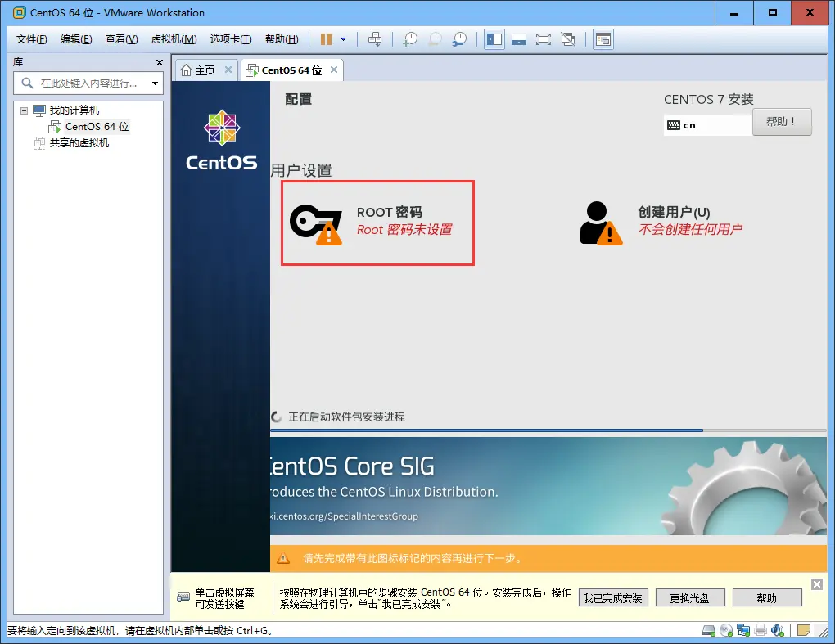The image size is (835, 644).
Task: Close the CentOS 64 位 tab
Action: (334, 70)
